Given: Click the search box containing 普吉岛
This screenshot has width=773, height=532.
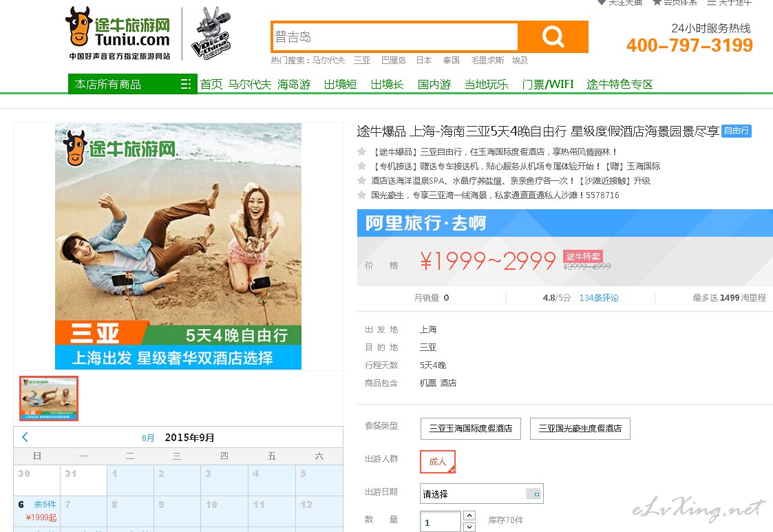Looking at the screenshot, I should pyautogui.click(x=395, y=36).
